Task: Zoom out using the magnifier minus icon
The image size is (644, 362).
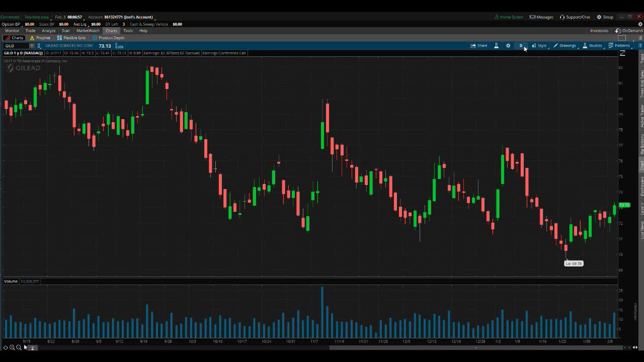Action: (19, 347)
